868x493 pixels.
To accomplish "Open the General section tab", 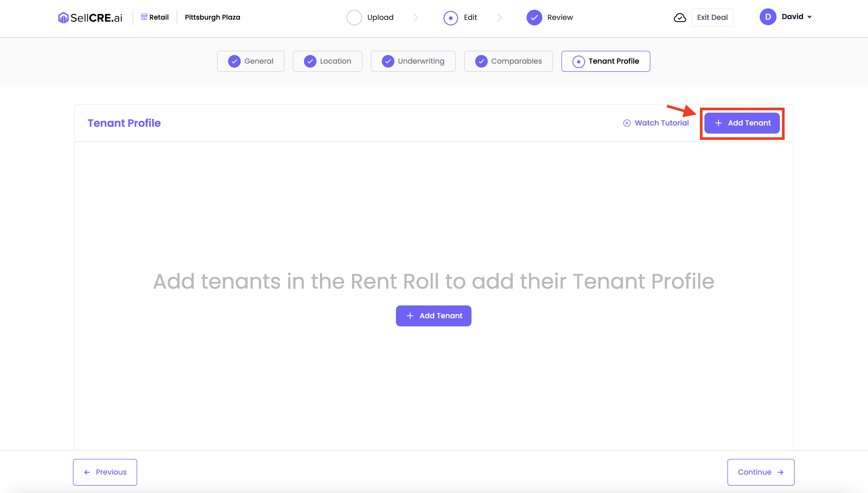I will (250, 61).
